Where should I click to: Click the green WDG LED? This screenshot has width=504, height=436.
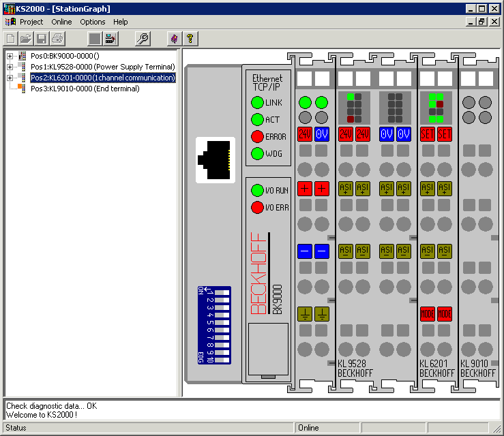click(x=257, y=153)
